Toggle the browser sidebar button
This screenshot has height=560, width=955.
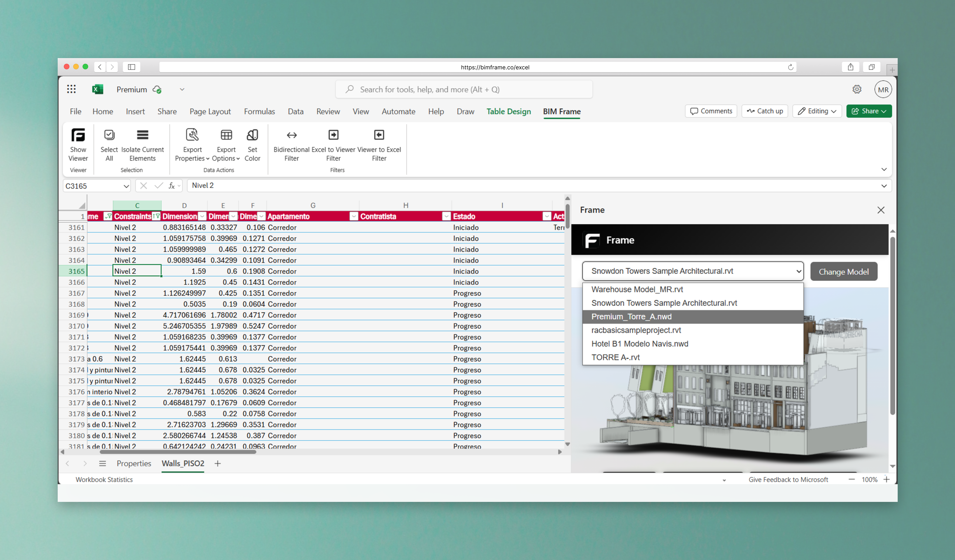pos(131,67)
